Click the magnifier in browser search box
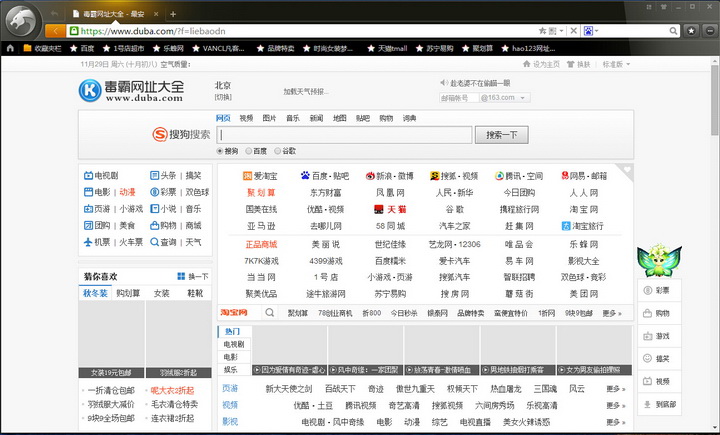The height and width of the screenshot is (435, 720). pyautogui.click(x=673, y=31)
